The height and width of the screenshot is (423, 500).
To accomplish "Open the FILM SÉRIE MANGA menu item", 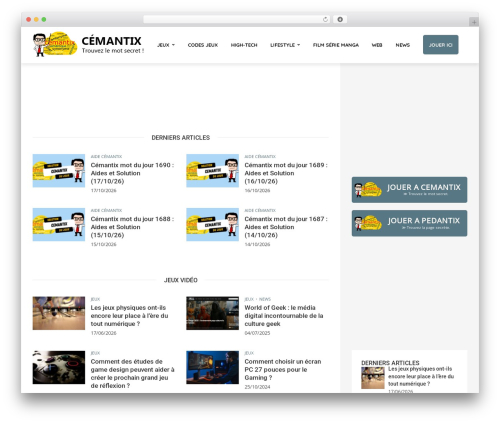I will click(336, 45).
